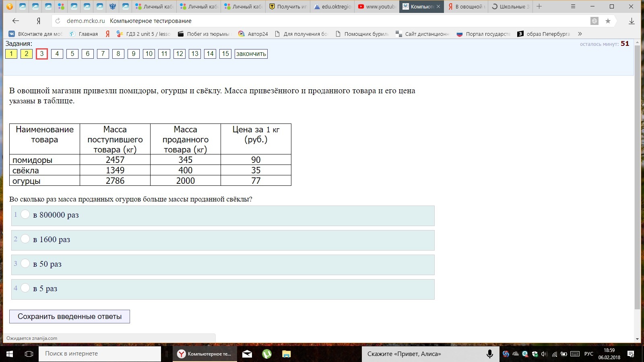Switch to the edu.oktregion tab
This screenshot has width=644, height=362.
(332, 6)
